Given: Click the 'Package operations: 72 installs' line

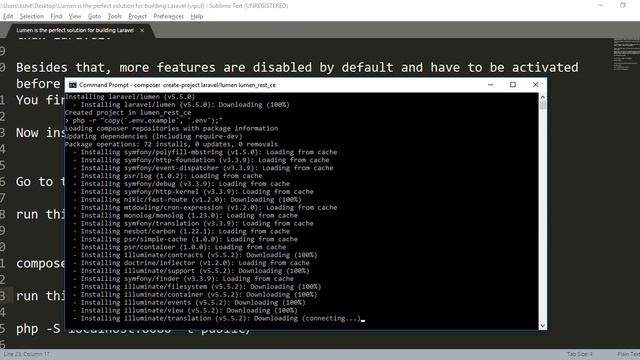Looking at the screenshot, I should (x=171, y=144).
